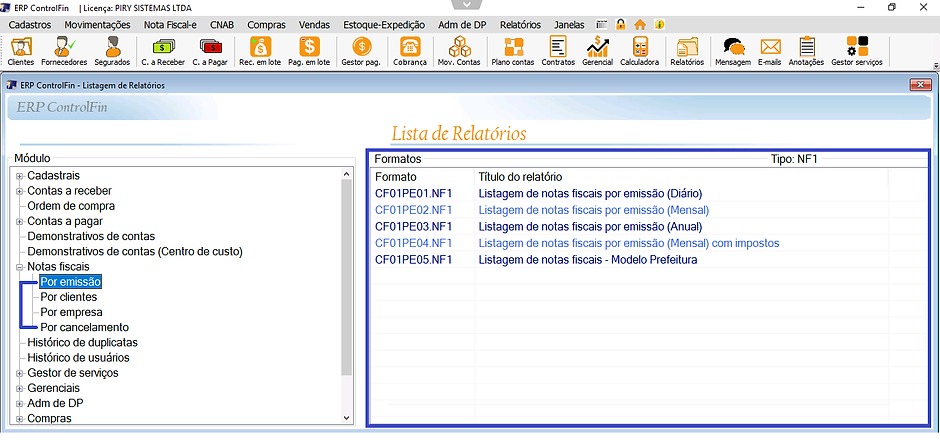Select Por emissão in module tree
The width and height of the screenshot is (940, 445).
pos(70,282)
